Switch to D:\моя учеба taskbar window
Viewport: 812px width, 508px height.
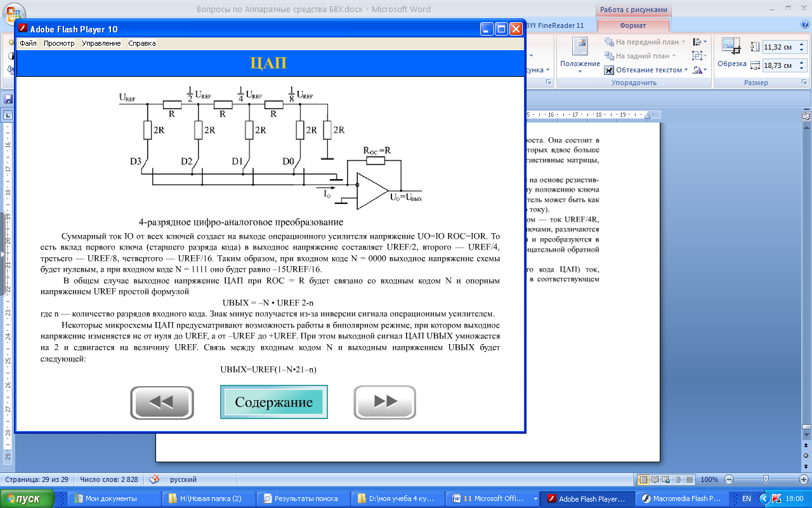[397, 498]
